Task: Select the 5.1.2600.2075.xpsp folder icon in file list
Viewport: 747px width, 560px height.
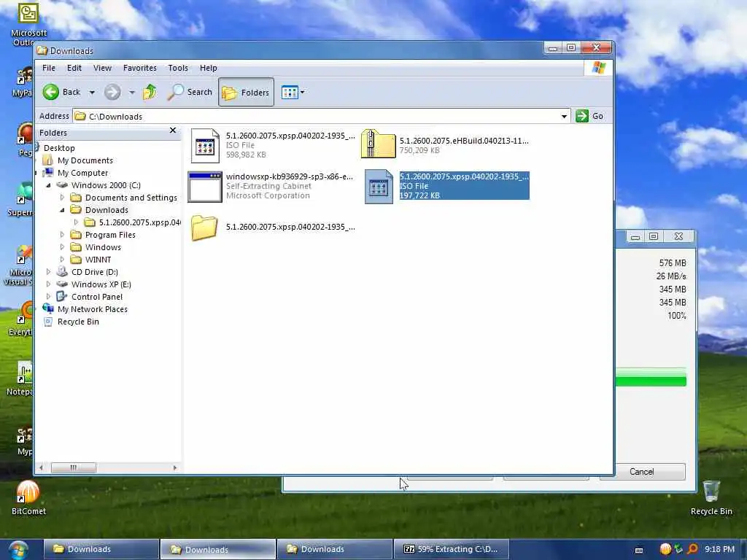Action: click(204, 227)
